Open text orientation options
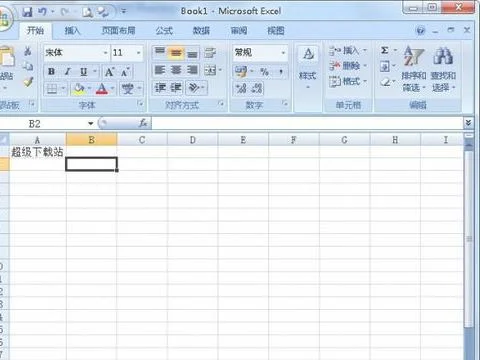 (x=194, y=88)
